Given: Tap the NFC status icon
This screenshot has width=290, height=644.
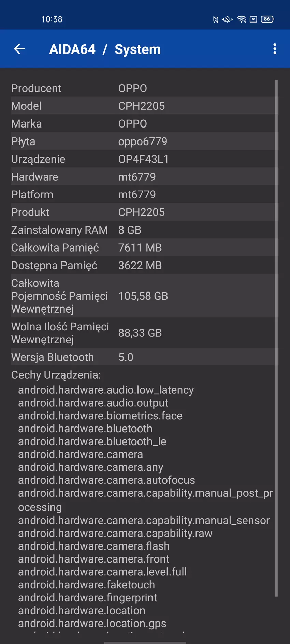Looking at the screenshot, I should pyautogui.click(x=216, y=19).
